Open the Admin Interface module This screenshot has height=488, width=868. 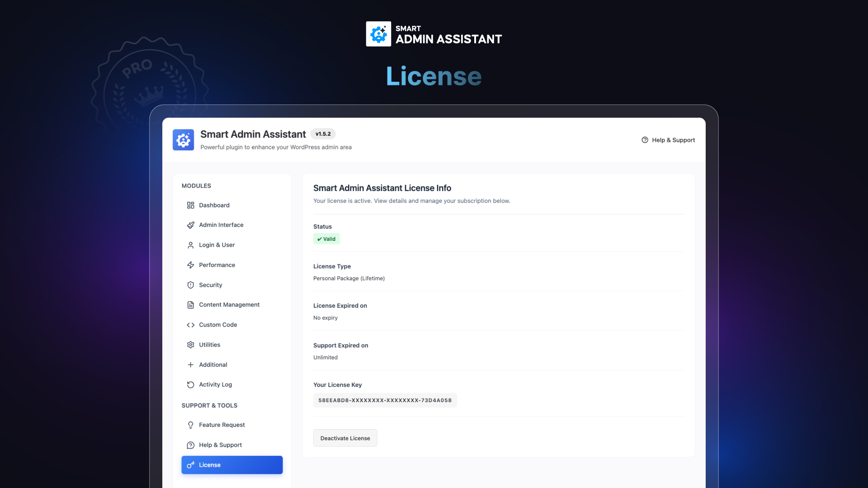click(232, 225)
